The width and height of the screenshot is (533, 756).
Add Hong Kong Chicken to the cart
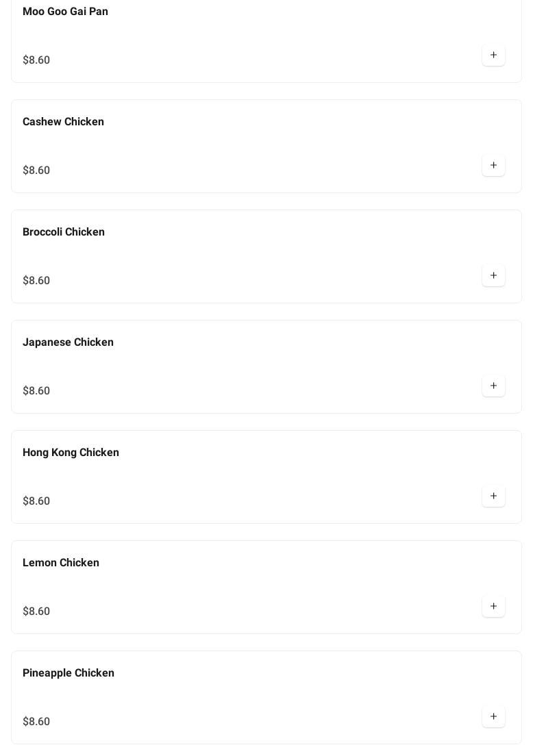click(x=493, y=496)
